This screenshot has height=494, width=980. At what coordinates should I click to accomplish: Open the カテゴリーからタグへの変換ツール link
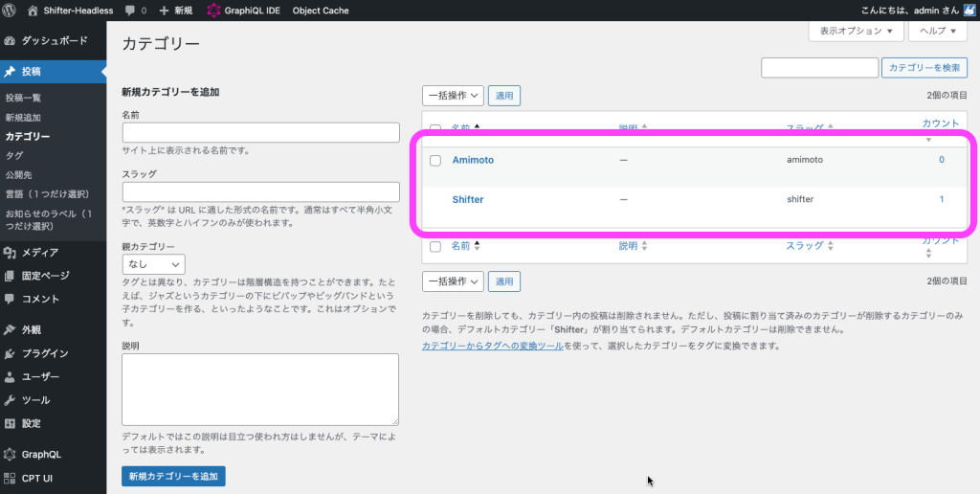(493, 346)
